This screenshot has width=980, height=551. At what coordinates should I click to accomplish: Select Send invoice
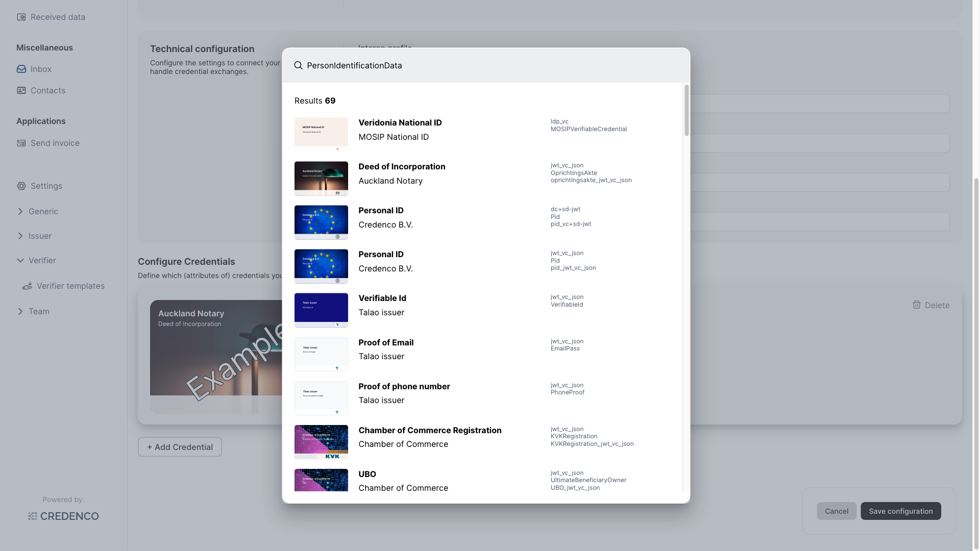(55, 143)
